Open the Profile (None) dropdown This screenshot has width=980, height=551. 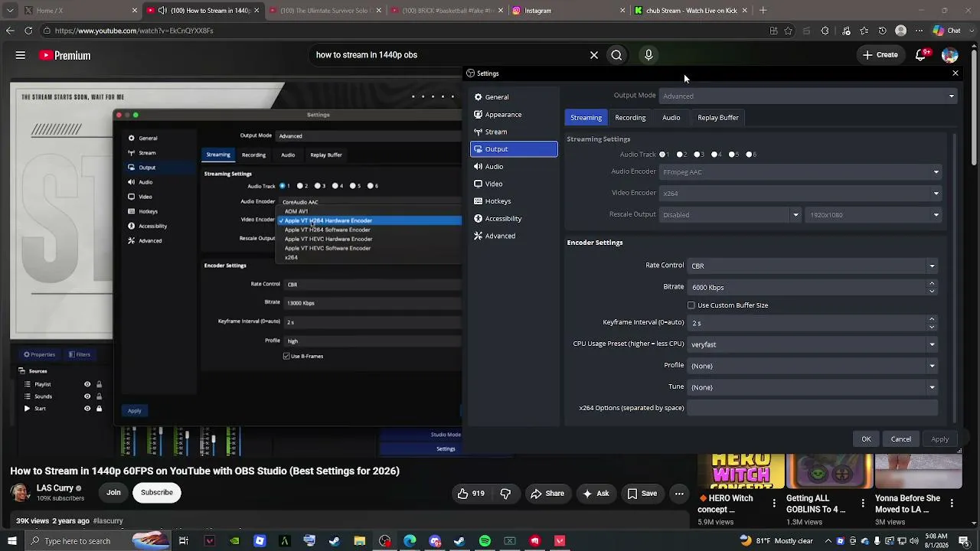[x=812, y=366]
